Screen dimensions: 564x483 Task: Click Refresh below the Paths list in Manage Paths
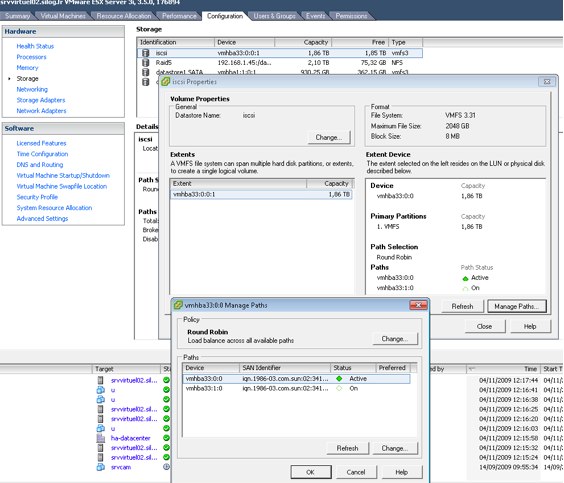tap(347, 448)
